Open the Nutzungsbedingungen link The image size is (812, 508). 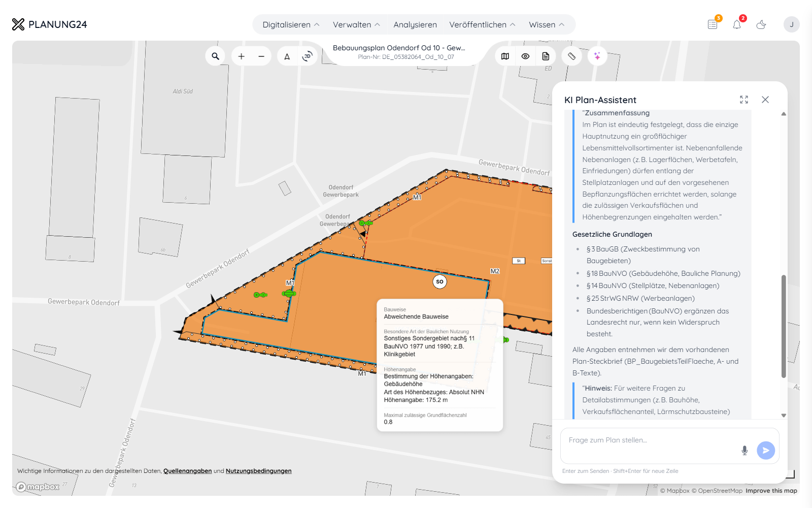tap(259, 471)
